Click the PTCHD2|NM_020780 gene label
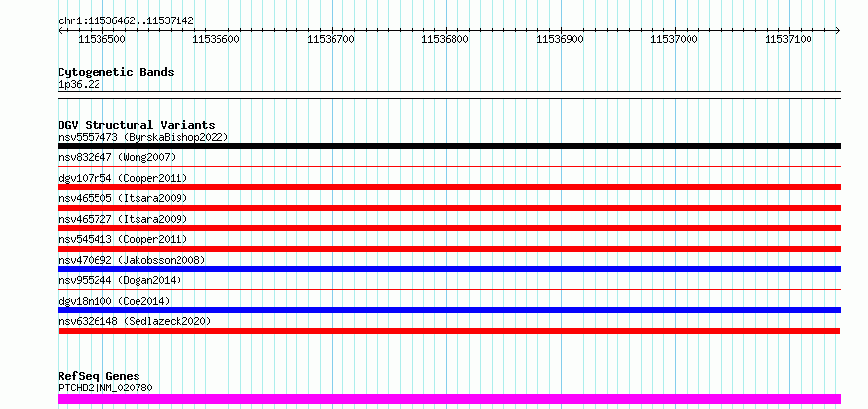The image size is (868, 409). click(x=105, y=388)
